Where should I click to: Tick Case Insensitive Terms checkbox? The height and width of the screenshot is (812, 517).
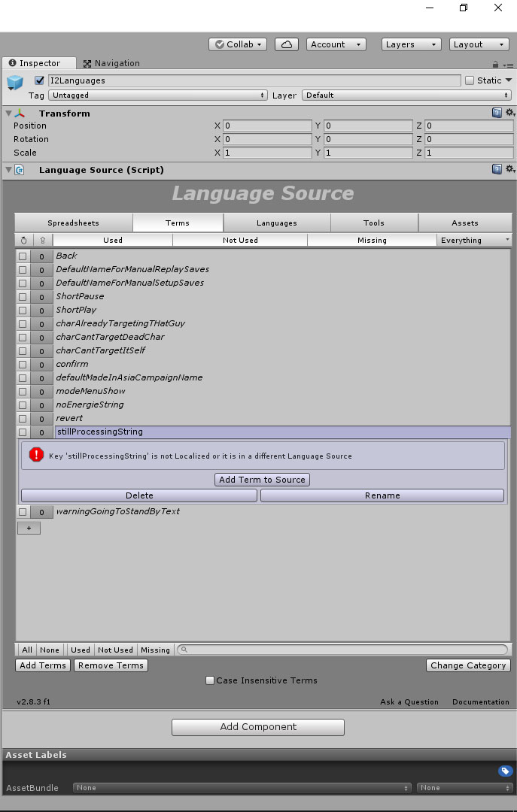coord(210,680)
